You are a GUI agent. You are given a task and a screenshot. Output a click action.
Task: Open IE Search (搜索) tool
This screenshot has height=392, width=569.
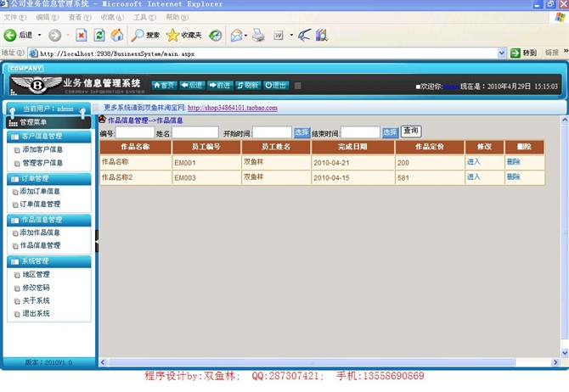click(x=145, y=35)
